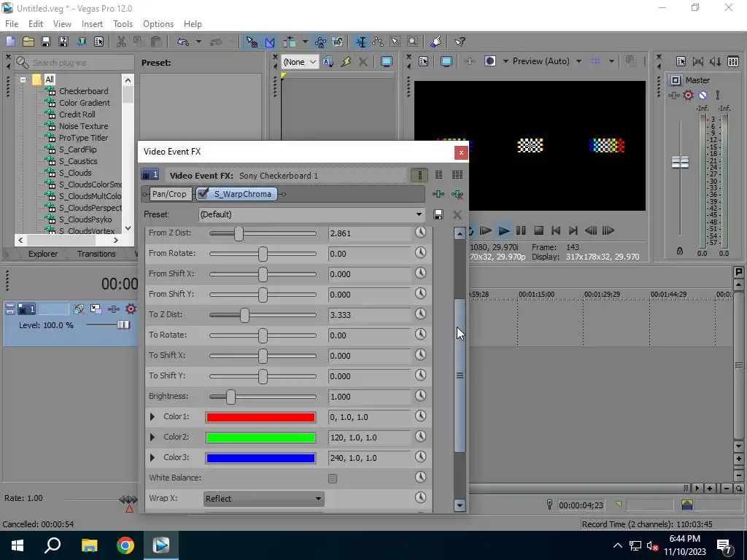Click the To Shift X value field
The height and width of the screenshot is (560, 747).
[x=369, y=355]
